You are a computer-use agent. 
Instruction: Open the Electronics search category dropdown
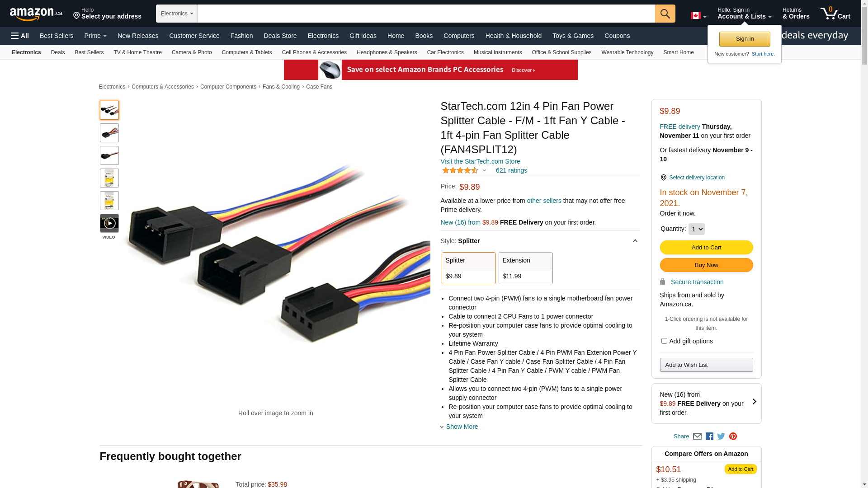pyautogui.click(x=177, y=14)
